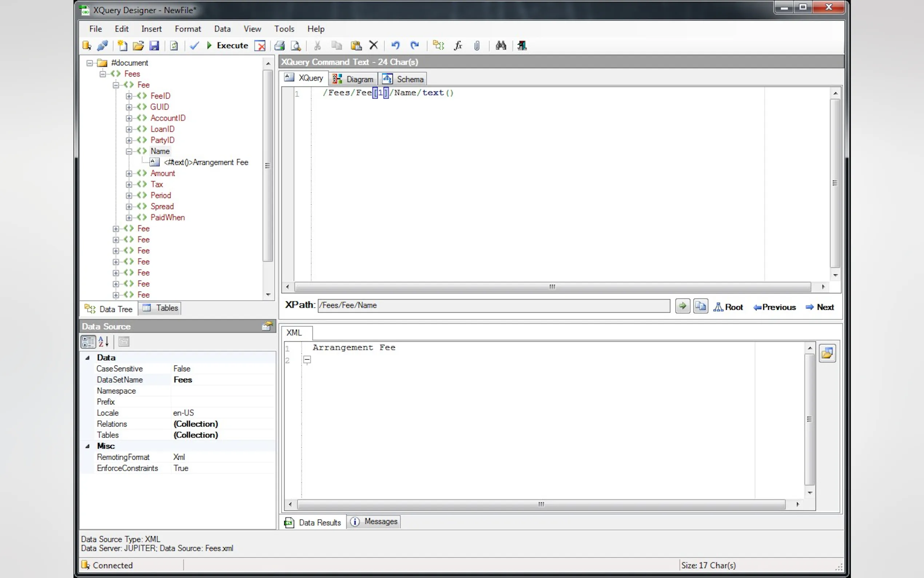Sort properties alphabetically
The width and height of the screenshot is (924, 578).
[104, 342]
